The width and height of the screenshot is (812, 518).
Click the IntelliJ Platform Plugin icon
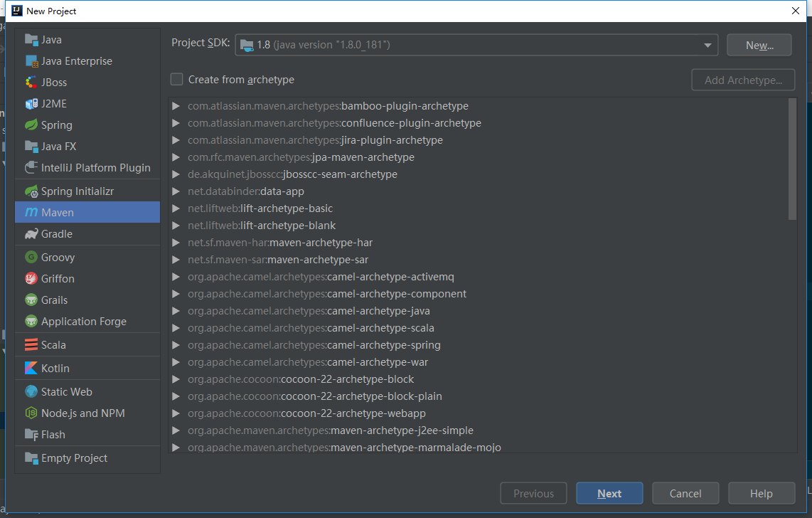tap(31, 168)
